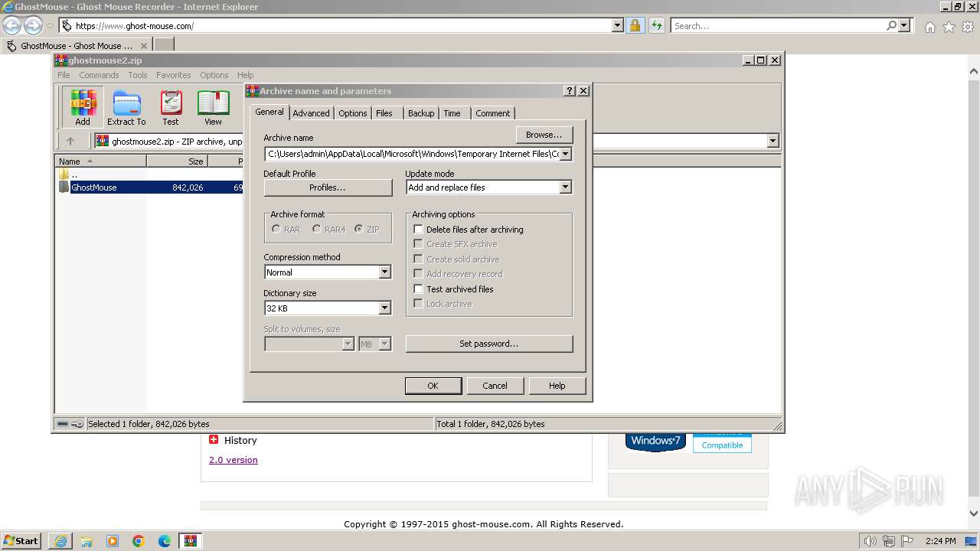Click the Cancel button in dialog
The image size is (980, 551).
[495, 386]
